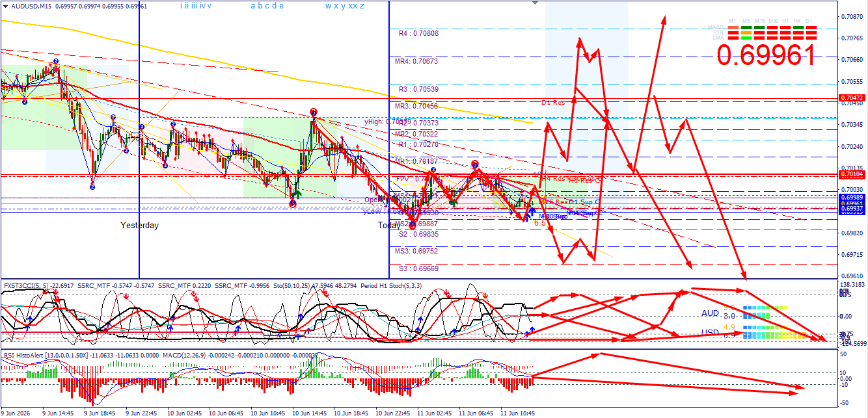Click the H4 timeframe header in dashboard
Viewport: 868px width, 418px height.
click(797, 21)
